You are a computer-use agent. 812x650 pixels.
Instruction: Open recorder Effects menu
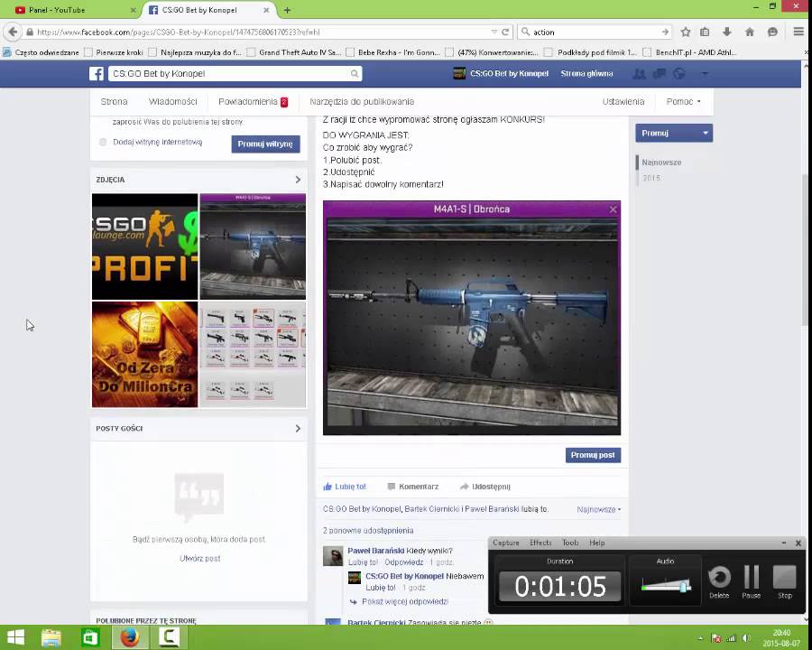point(540,543)
